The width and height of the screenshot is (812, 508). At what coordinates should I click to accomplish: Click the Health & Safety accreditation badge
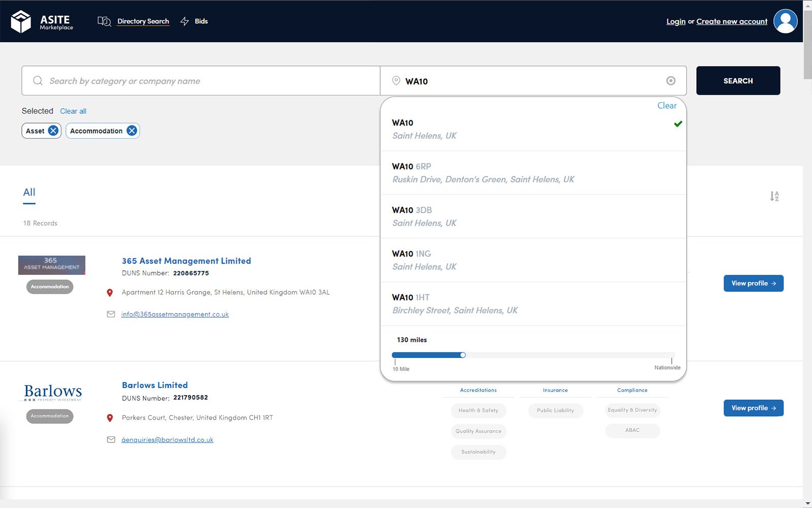[479, 410]
